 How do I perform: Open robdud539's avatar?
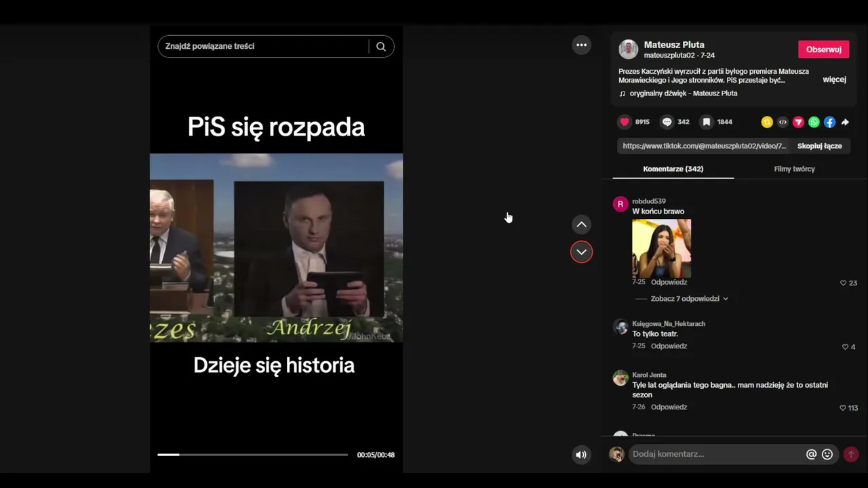click(x=620, y=204)
